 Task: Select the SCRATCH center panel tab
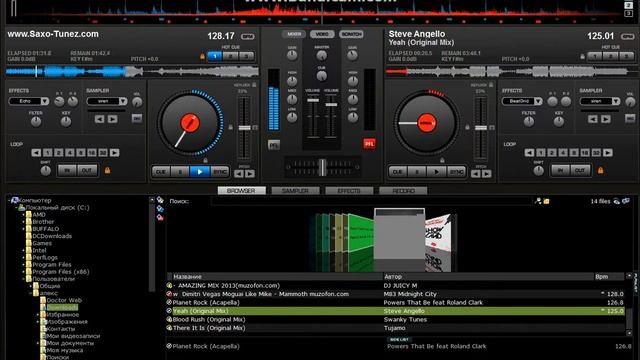351,34
